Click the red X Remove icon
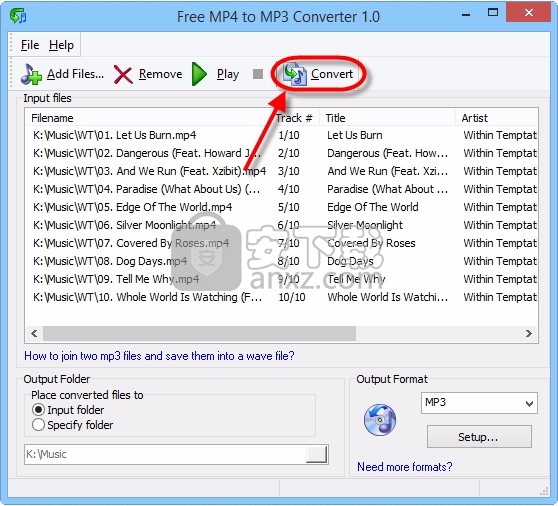Viewport: 558px width, 506px height. [123, 75]
